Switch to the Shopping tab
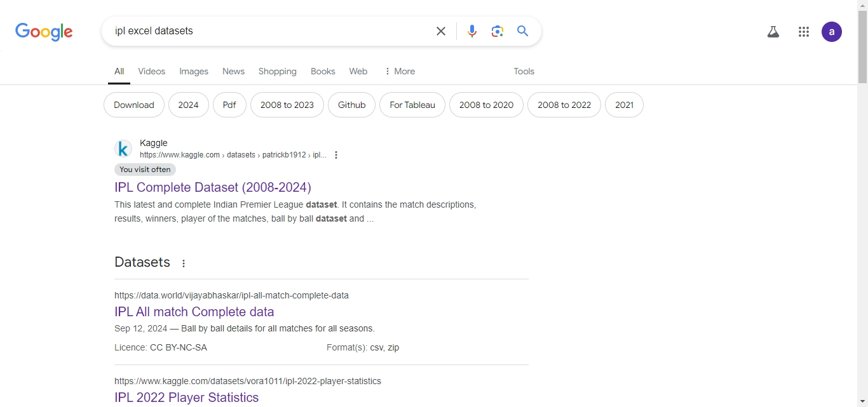Screen dimensions: 868x407 point(278,71)
